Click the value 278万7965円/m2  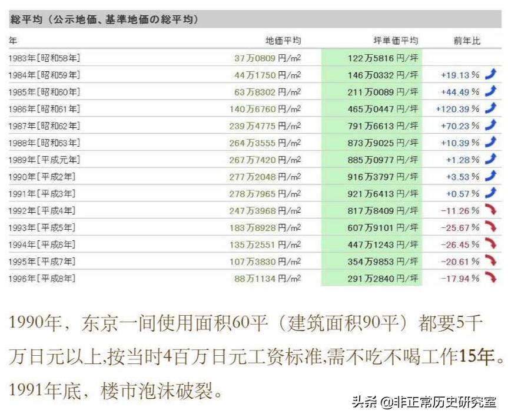pos(265,194)
